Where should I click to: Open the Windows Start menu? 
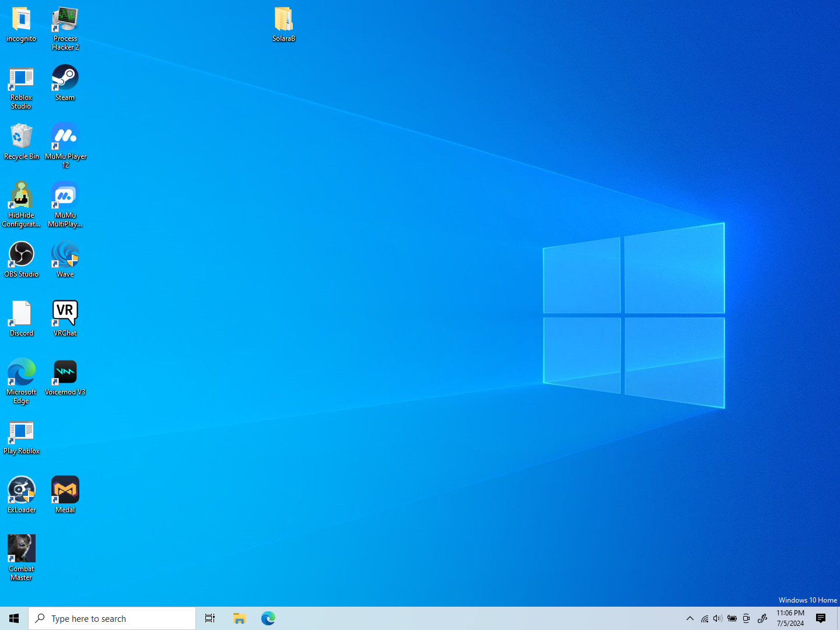(x=14, y=618)
